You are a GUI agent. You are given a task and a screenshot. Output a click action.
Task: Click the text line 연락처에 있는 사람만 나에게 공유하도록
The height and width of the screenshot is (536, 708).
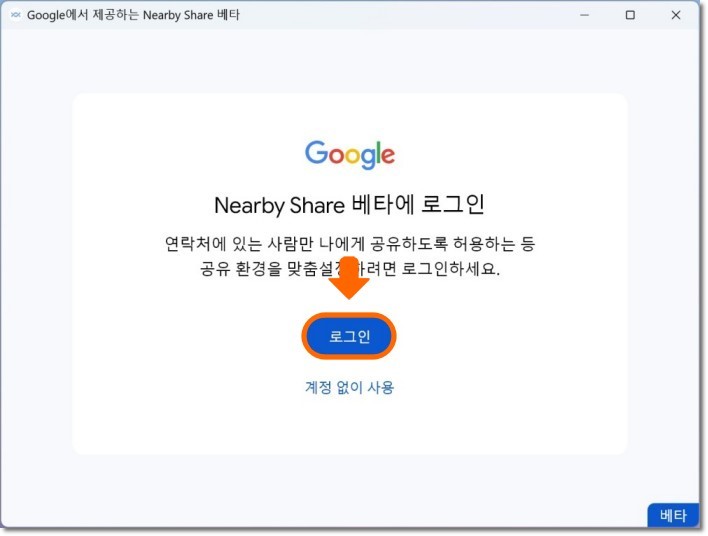tap(307, 244)
